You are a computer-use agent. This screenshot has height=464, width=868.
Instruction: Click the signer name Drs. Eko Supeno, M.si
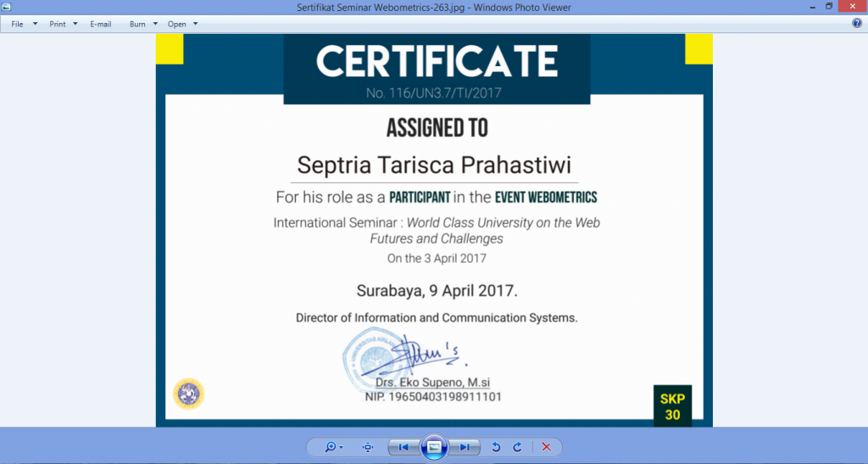click(x=432, y=382)
